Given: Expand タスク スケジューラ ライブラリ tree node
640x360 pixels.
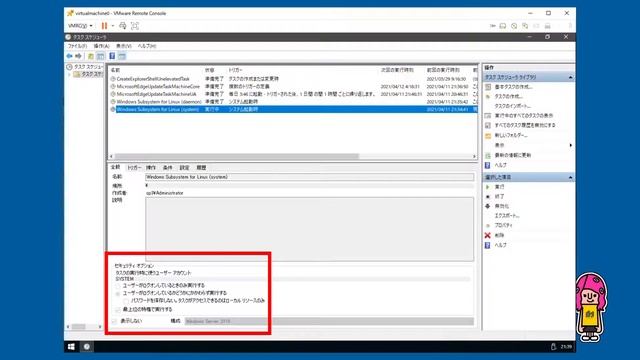Looking at the screenshot, I should click(x=69, y=74).
